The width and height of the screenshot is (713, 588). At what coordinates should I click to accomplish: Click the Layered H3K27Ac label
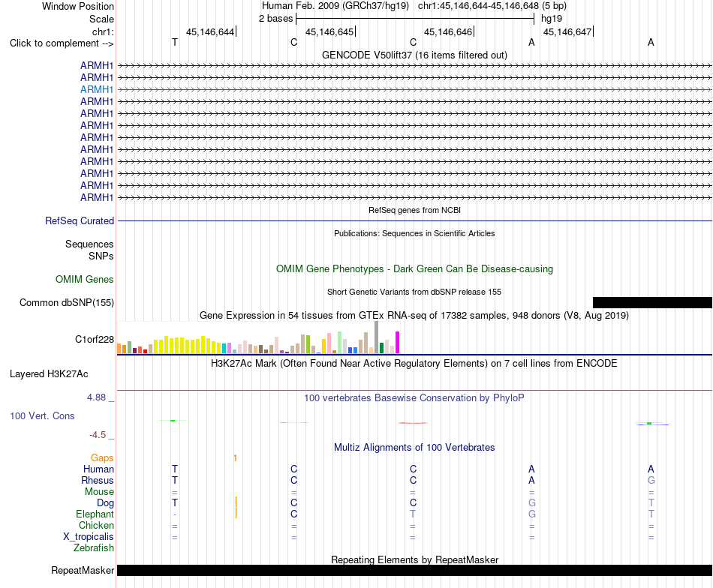tap(49, 374)
